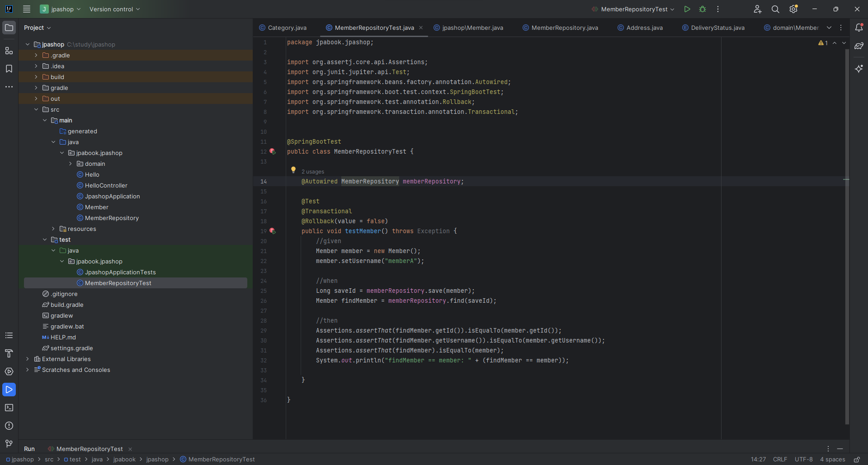Open the Bookmarks tool window
The height and width of the screenshot is (465, 868).
(9, 69)
